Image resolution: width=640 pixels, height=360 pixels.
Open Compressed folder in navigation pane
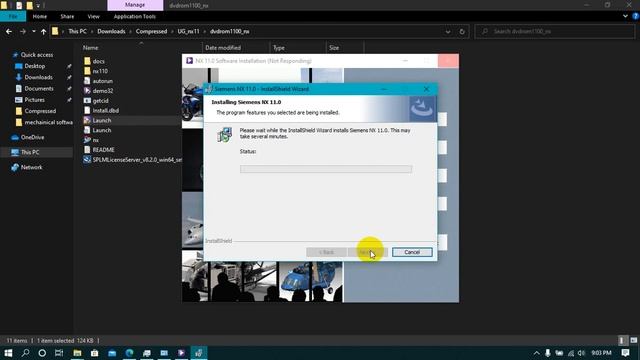[40, 111]
